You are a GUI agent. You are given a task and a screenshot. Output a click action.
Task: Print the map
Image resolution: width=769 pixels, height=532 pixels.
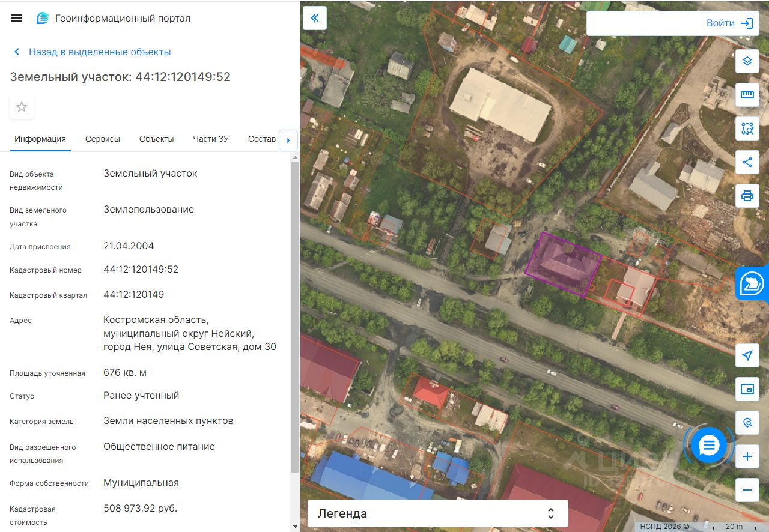pos(747,196)
